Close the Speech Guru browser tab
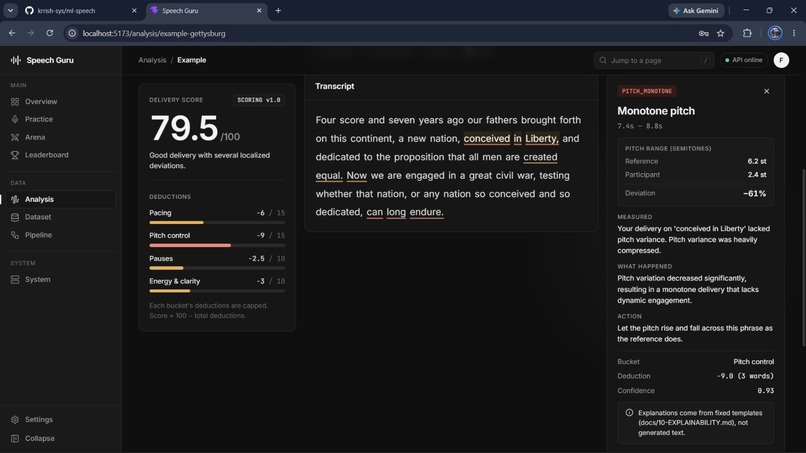Screen dimensions: 806x453 [x=259, y=10]
